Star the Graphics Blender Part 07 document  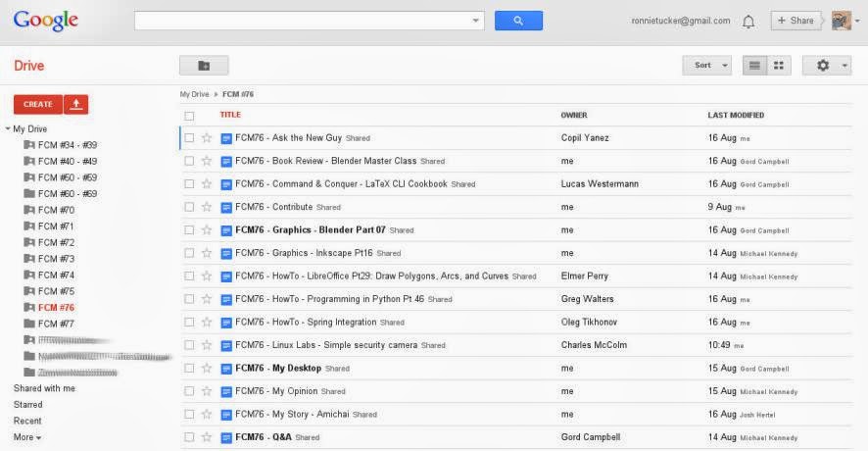click(207, 230)
